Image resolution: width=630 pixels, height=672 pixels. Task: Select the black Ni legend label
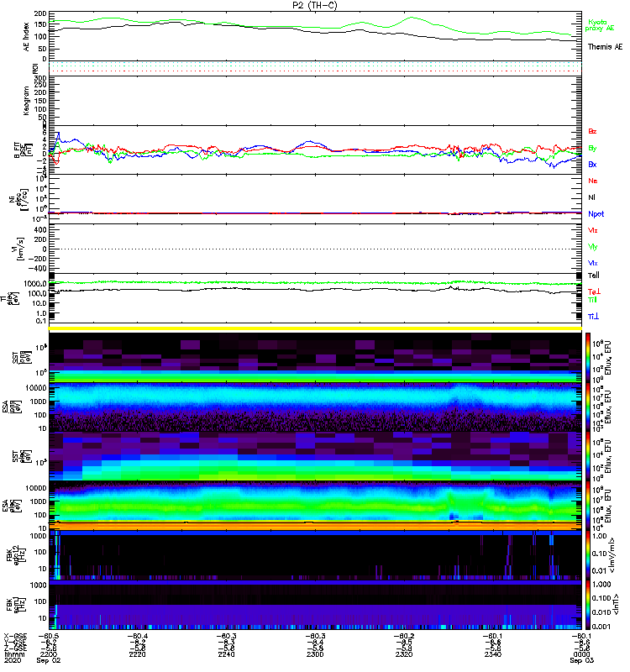(x=591, y=197)
